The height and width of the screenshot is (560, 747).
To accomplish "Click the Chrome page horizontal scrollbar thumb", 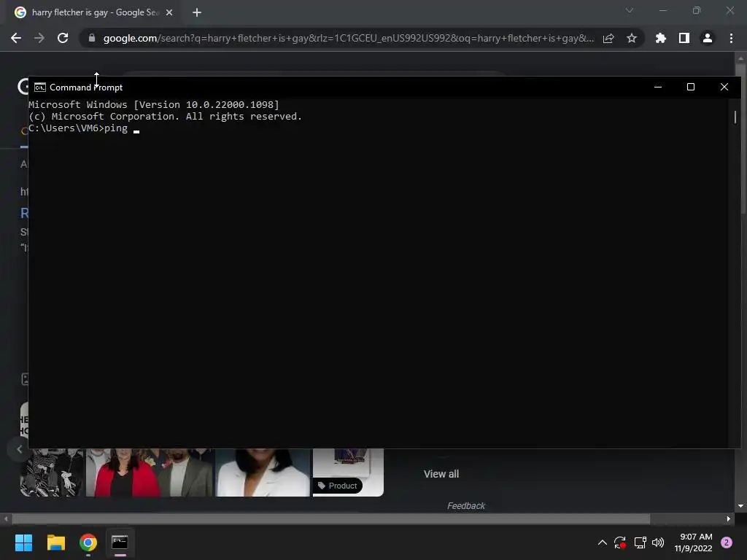I will click(331, 518).
